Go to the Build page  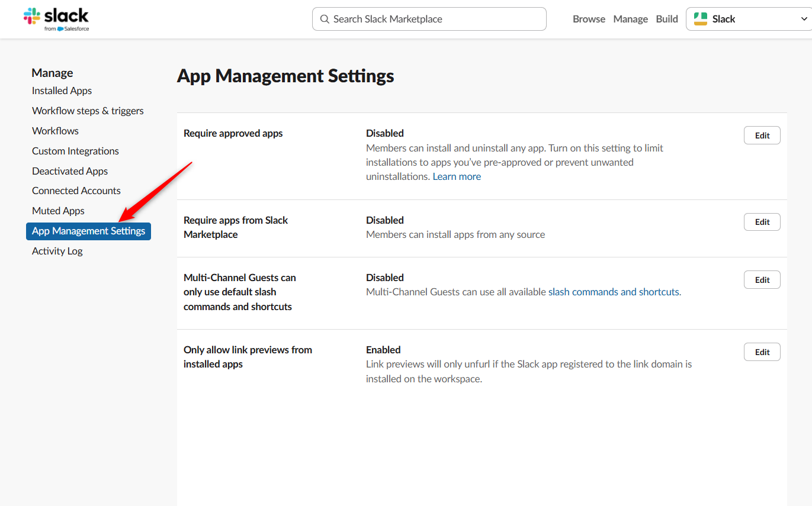(x=667, y=19)
